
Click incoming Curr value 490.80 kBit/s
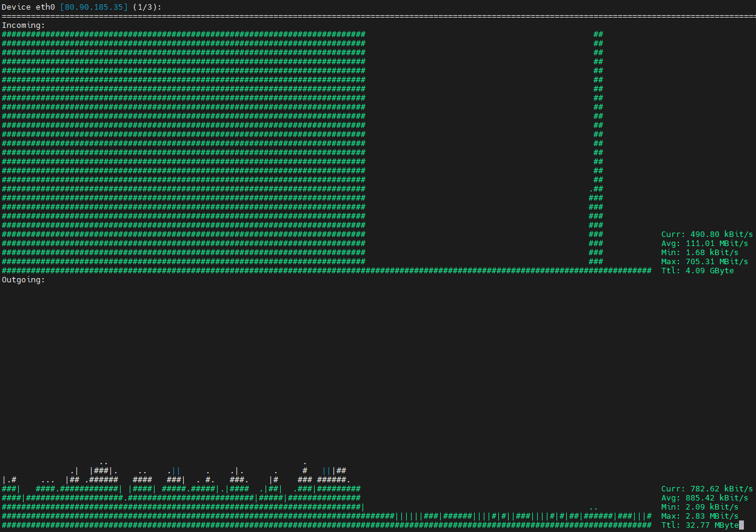tap(721, 234)
